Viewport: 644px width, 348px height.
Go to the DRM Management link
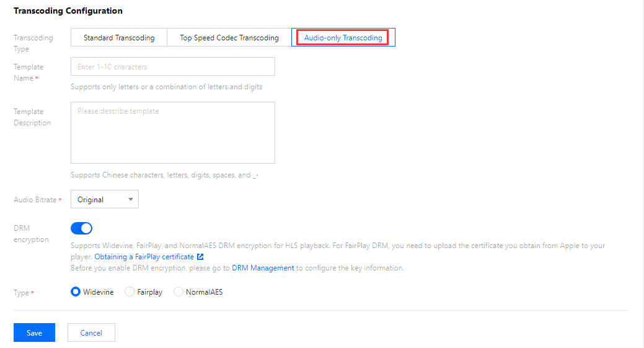263,268
